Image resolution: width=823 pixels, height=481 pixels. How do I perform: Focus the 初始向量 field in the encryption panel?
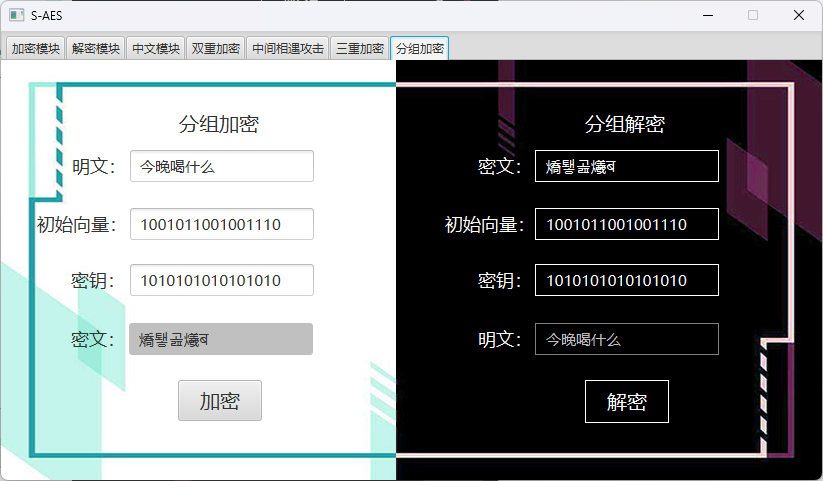click(221, 224)
